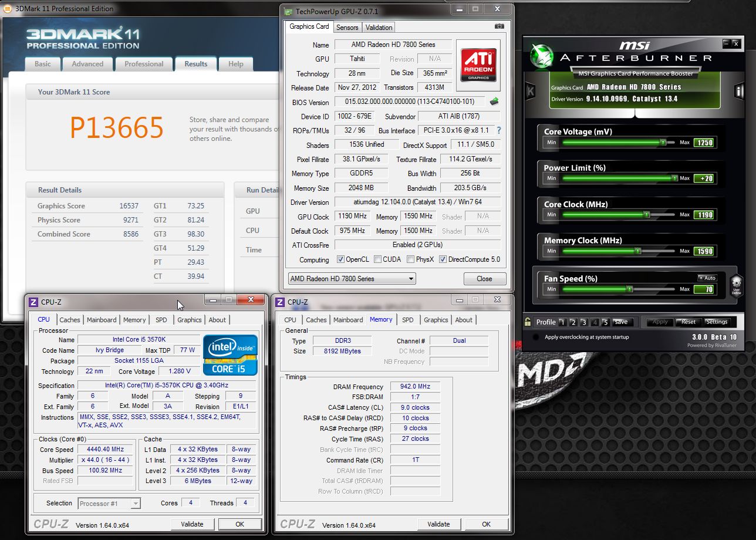The image size is (756, 540).
Task: Open the AMD Radeon HD 7800 Series dropdown
Action: [x=352, y=279]
